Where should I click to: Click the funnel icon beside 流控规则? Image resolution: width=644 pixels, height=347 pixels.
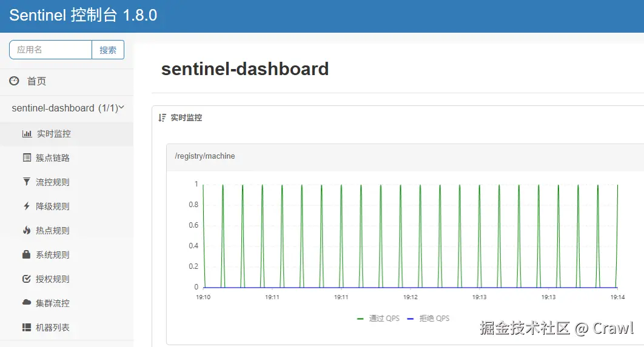tap(27, 182)
